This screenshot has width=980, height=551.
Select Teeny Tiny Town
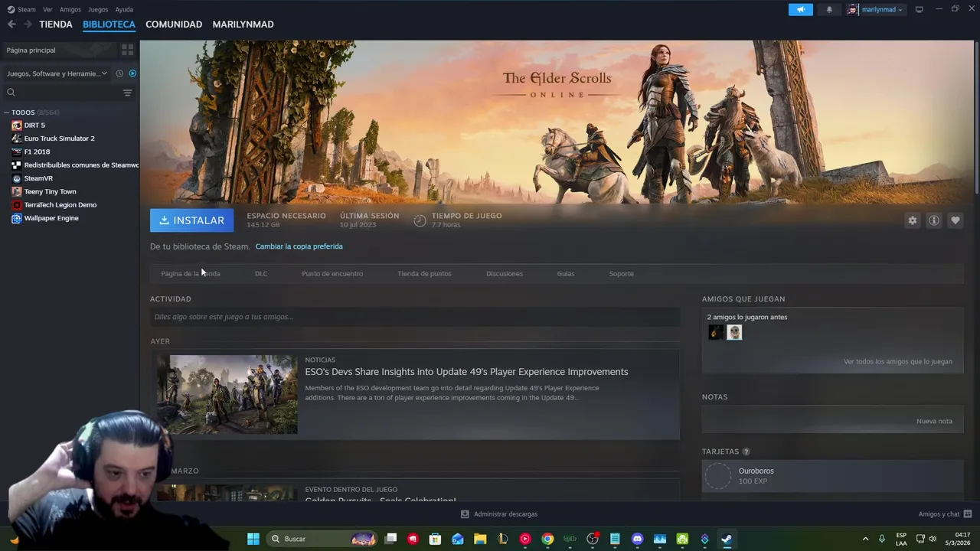click(x=50, y=191)
